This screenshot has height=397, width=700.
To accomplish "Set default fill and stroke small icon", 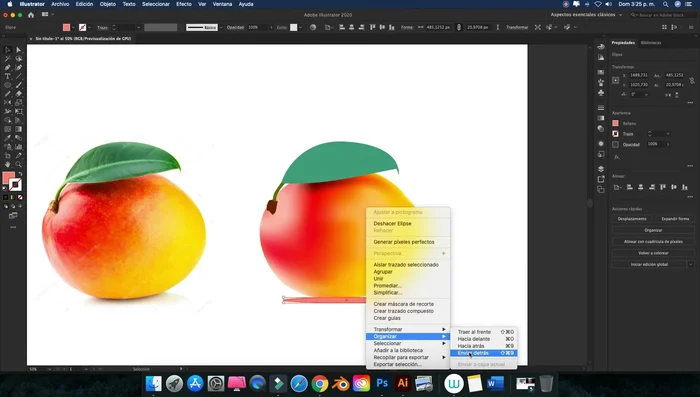I will point(5,188).
